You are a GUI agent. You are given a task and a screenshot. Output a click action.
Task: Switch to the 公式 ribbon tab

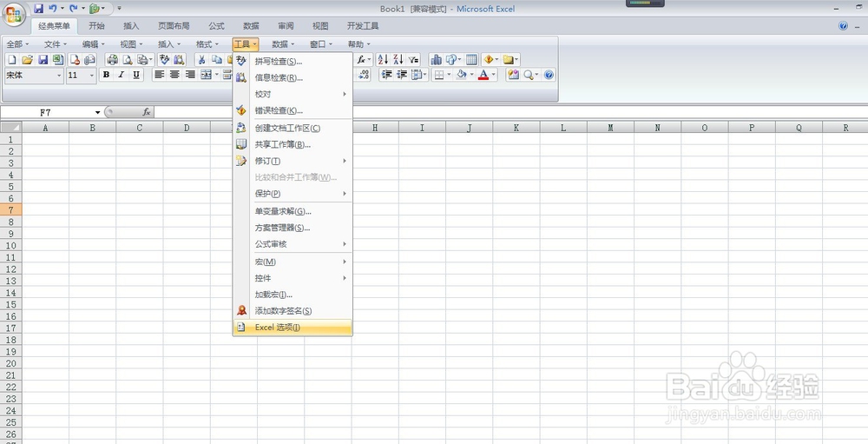click(216, 26)
